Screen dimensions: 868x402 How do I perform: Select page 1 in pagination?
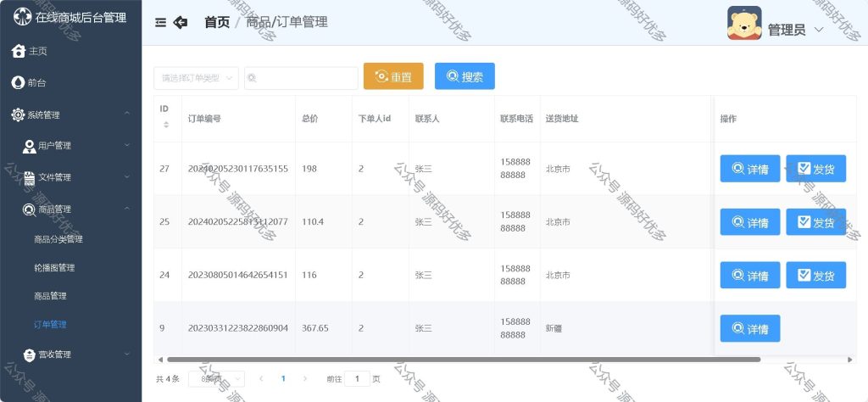click(x=283, y=379)
